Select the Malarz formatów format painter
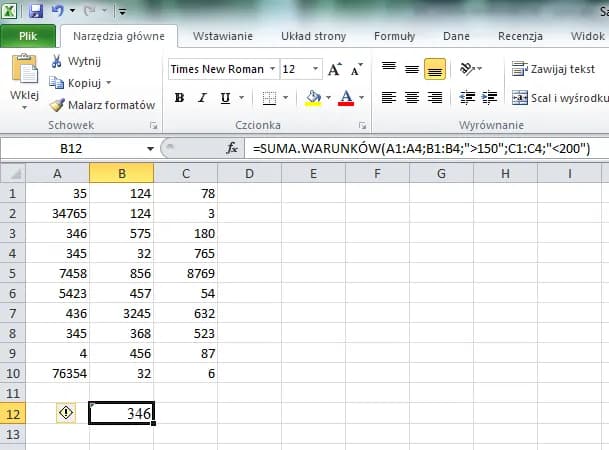Viewport: 609px width, 450px height. click(103, 105)
